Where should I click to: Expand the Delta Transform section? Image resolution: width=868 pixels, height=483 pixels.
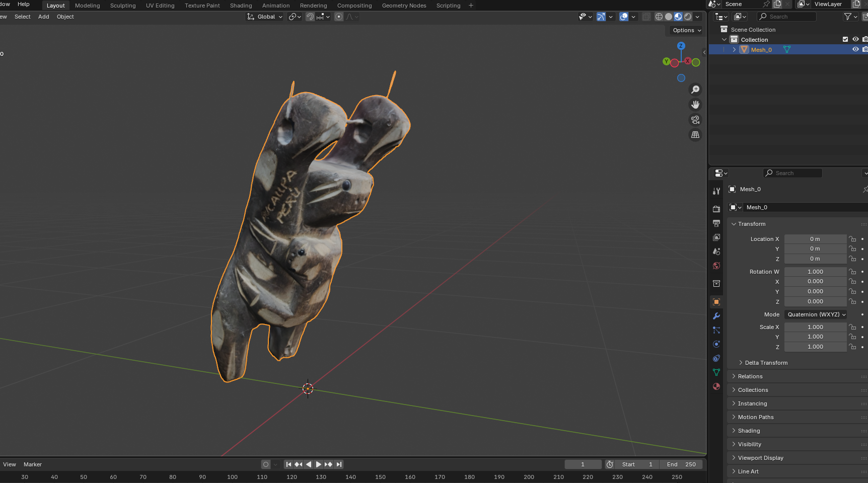tap(766, 363)
